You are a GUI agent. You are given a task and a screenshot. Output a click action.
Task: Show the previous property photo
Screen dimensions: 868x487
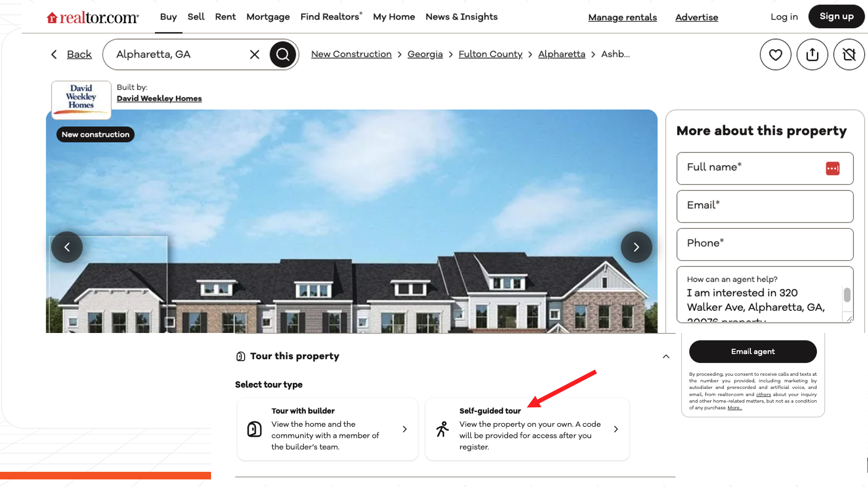pos(67,247)
